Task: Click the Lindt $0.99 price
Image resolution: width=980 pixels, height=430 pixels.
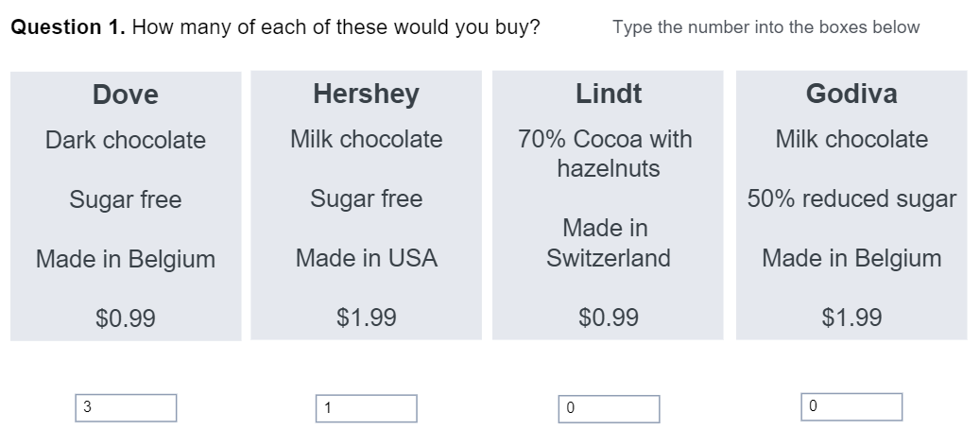Action: pos(608,318)
